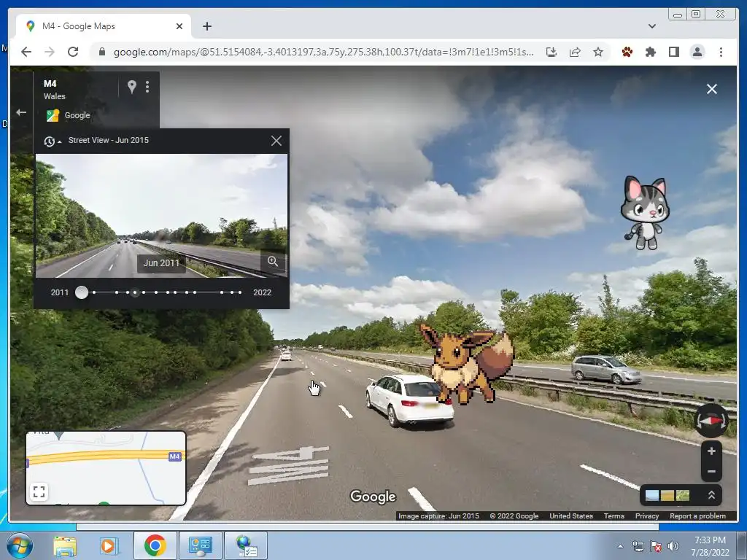Open the nearby imagery thumbnails strip
The height and width of the screenshot is (560, 747).
click(667, 496)
